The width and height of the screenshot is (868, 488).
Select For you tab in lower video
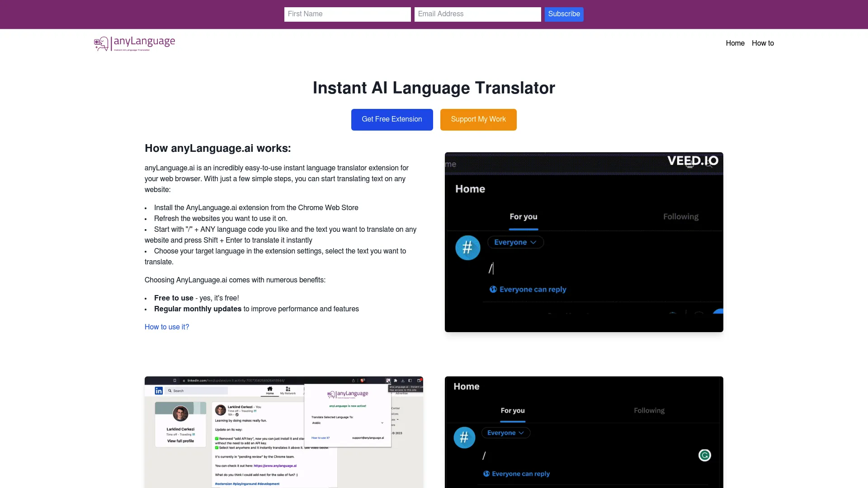pyautogui.click(x=513, y=410)
